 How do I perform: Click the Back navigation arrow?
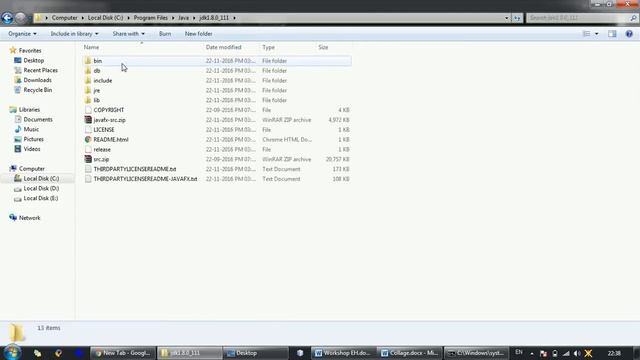tap(7, 18)
